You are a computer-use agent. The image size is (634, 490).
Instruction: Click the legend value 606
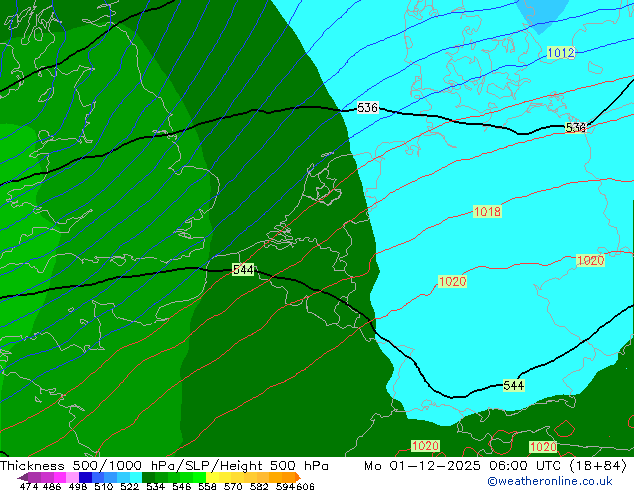(x=305, y=486)
